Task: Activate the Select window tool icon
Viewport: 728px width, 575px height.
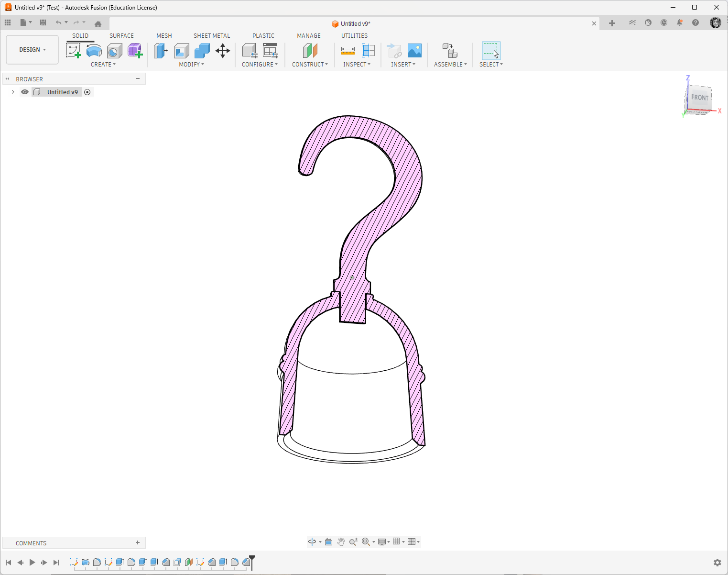Action: click(491, 50)
